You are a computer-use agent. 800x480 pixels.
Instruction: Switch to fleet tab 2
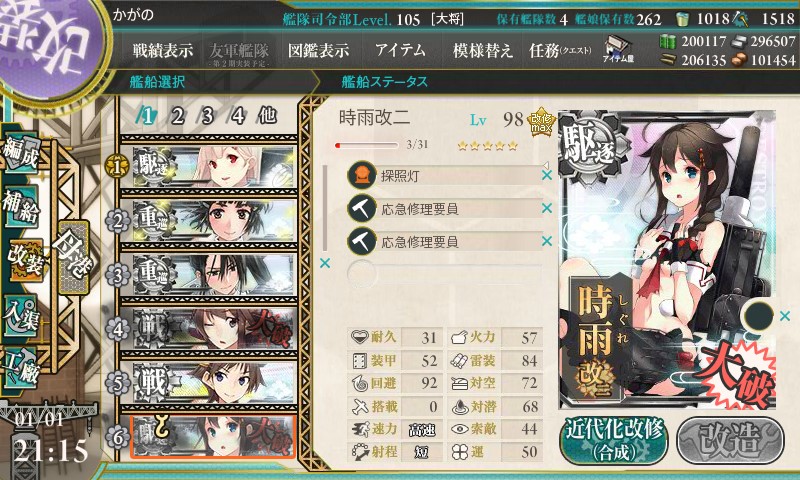177,116
